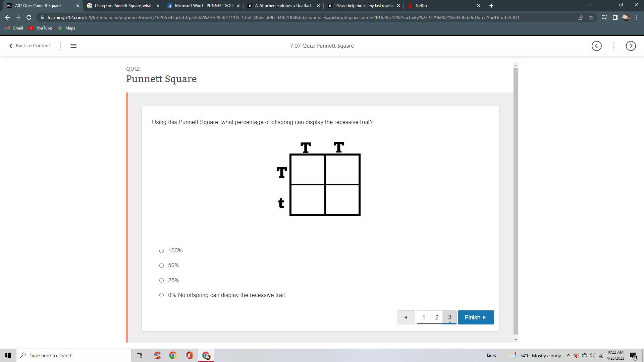
Task: Expand the tab search dropdown chevron
Action: pyautogui.click(x=590, y=5)
